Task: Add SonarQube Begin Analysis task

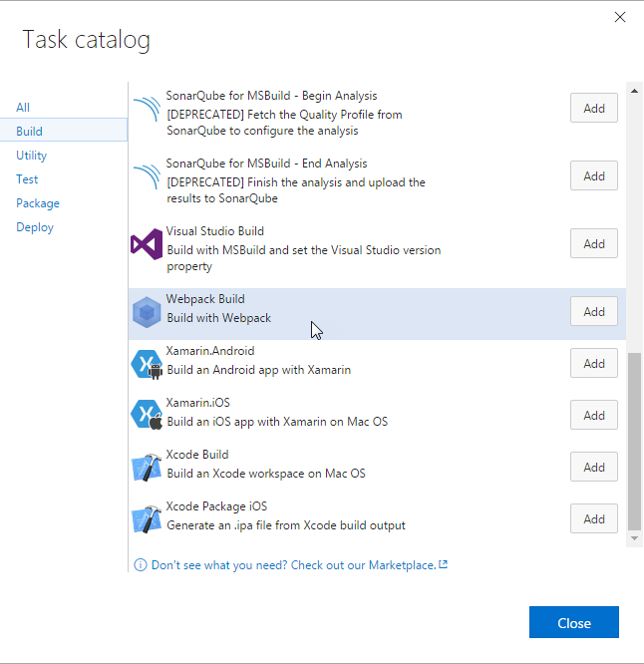Action: point(593,108)
